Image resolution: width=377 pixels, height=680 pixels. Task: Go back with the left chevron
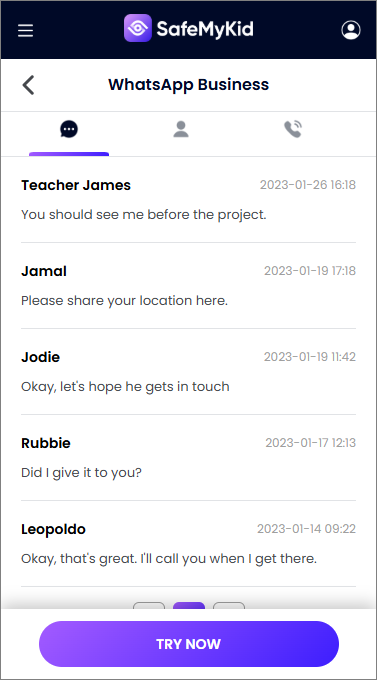coord(28,85)
